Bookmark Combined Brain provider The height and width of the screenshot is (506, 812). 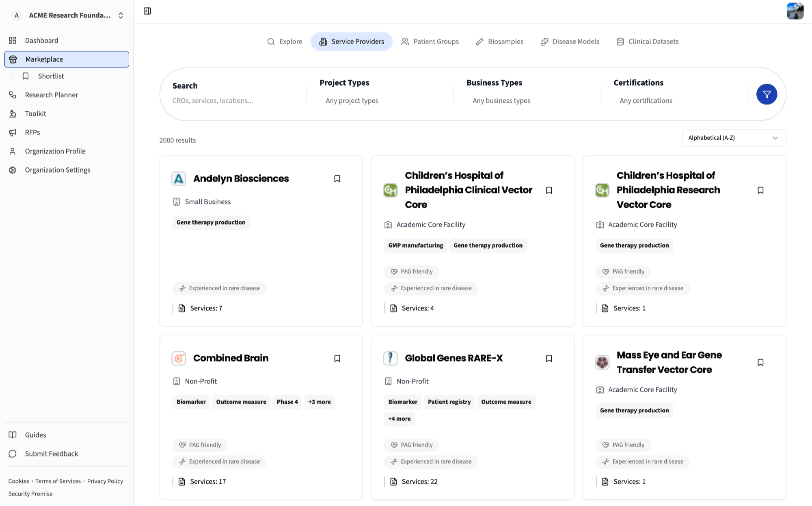click(337, 358)
